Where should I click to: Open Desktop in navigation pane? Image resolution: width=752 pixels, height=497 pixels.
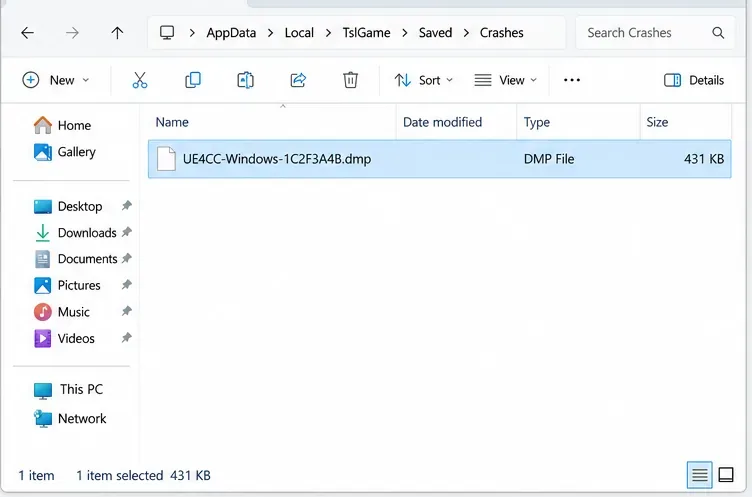tap(68, 206)
